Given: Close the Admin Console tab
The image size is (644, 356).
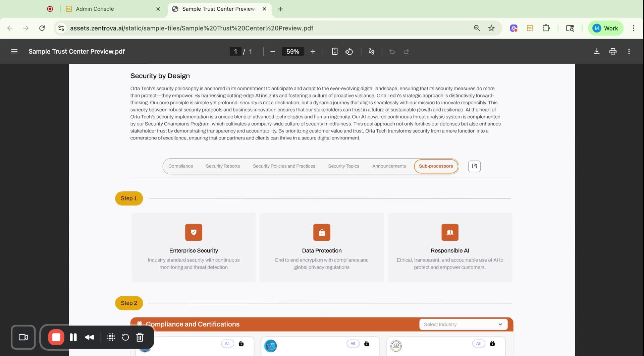Looking at the screenshot, I should click(x=158, y=9).
